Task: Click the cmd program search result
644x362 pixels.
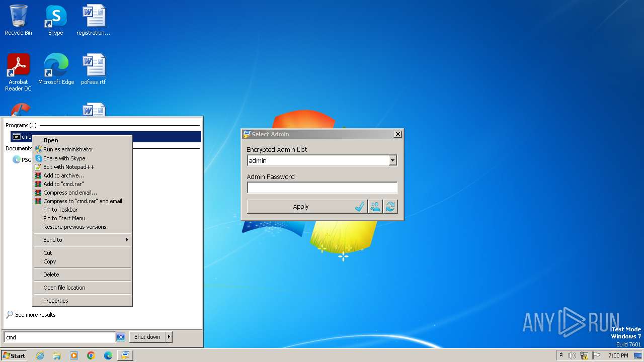Action: [106, 137]
